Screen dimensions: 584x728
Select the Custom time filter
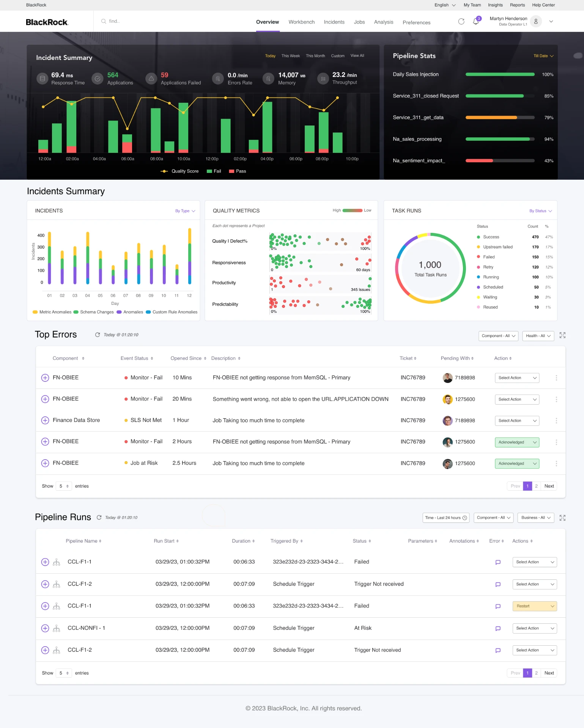coord(337,56)
